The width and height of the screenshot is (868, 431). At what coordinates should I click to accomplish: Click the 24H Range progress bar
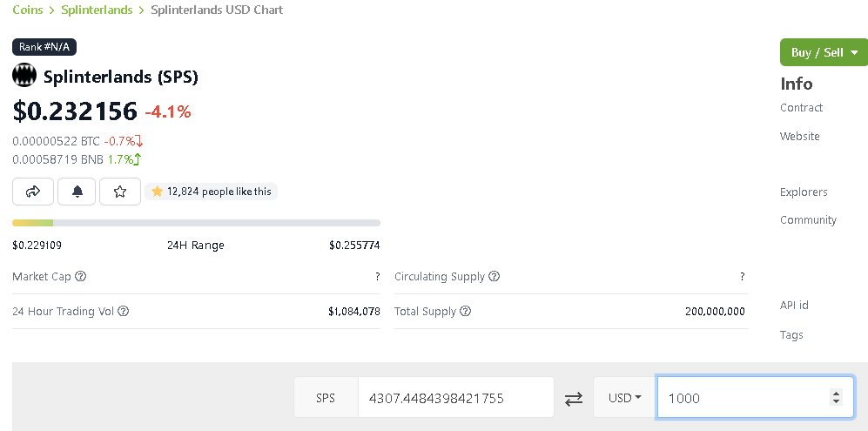click(x=196, y=223)
